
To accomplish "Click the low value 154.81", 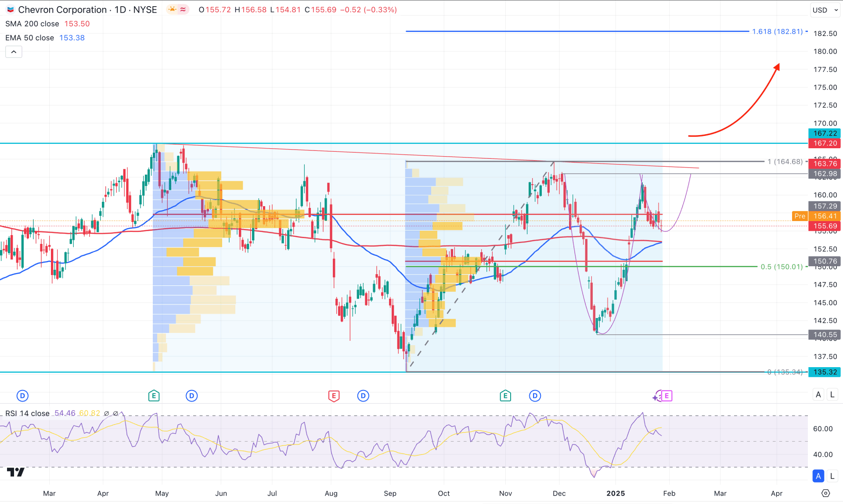I will 288,10.
